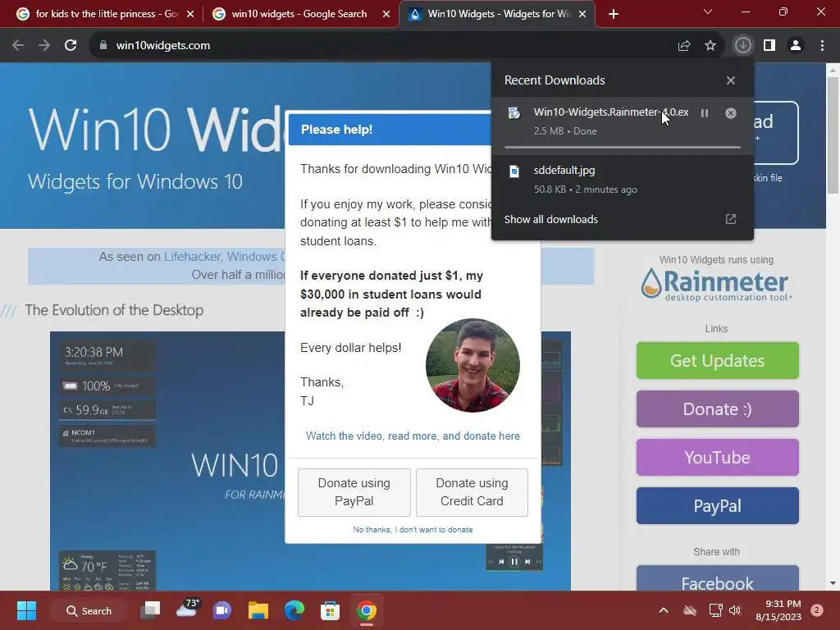Cancel the Win10-Widgets Rainmeter download
The height and width of the screenshot is (630, 840).
(x=731, y=113)
